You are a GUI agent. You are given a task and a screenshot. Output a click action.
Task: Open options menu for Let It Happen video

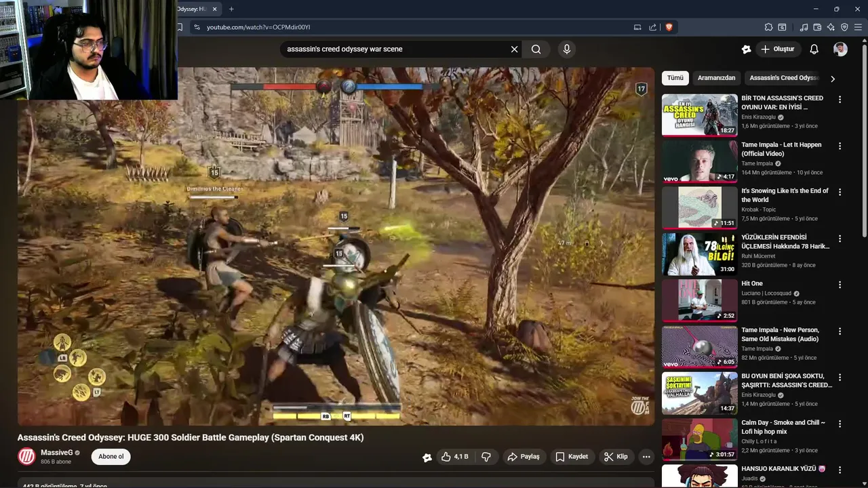pyautogui.click(x=840, y=146)
